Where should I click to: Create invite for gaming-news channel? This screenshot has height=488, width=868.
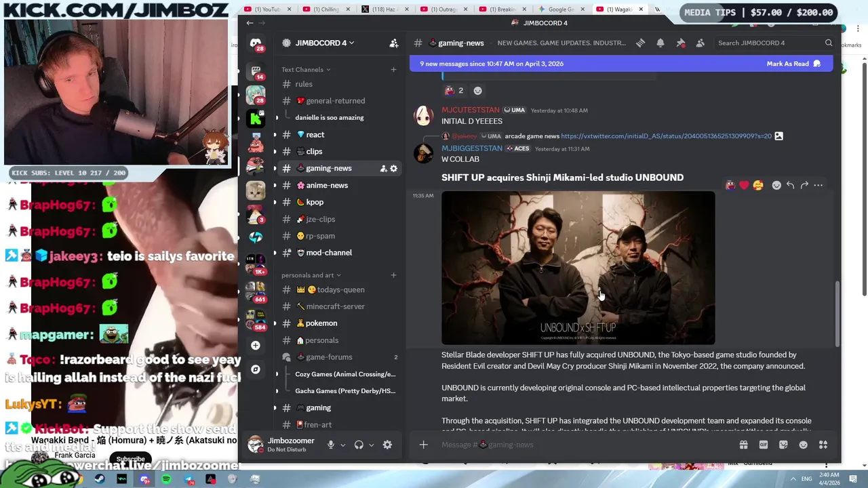coord(383,168)
